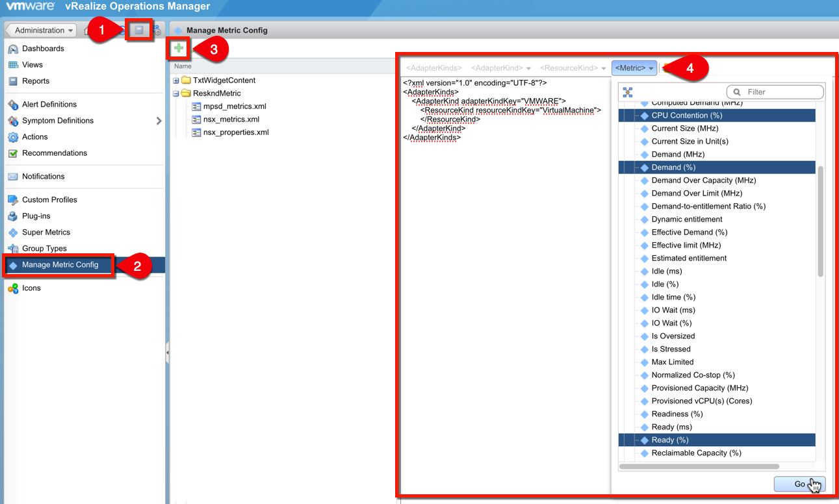
Task: Open the Administration gears icon in top toolbar
Action: click(158, 30)
